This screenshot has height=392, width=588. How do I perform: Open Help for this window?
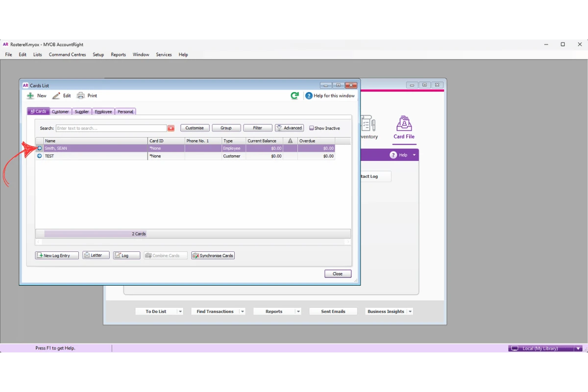[x=330, y=96]
